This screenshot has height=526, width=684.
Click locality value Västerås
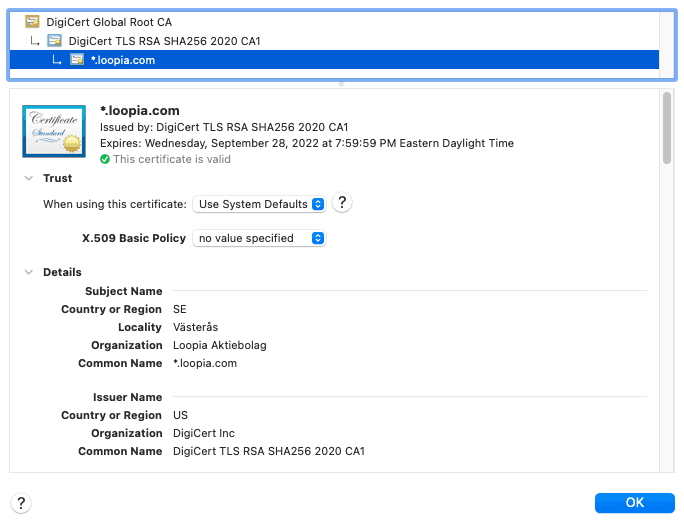pos(195,327)
